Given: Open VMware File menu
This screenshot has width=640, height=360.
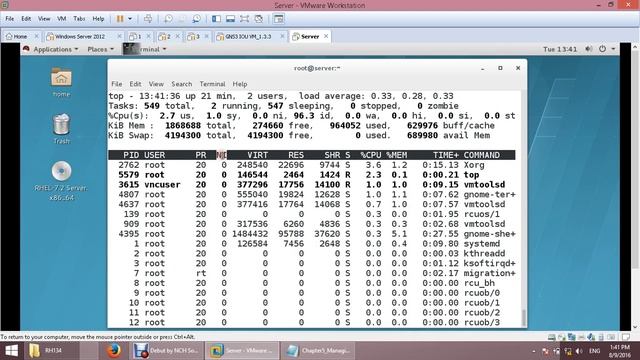Looking at the screenshot, I should tap(10, 19).
